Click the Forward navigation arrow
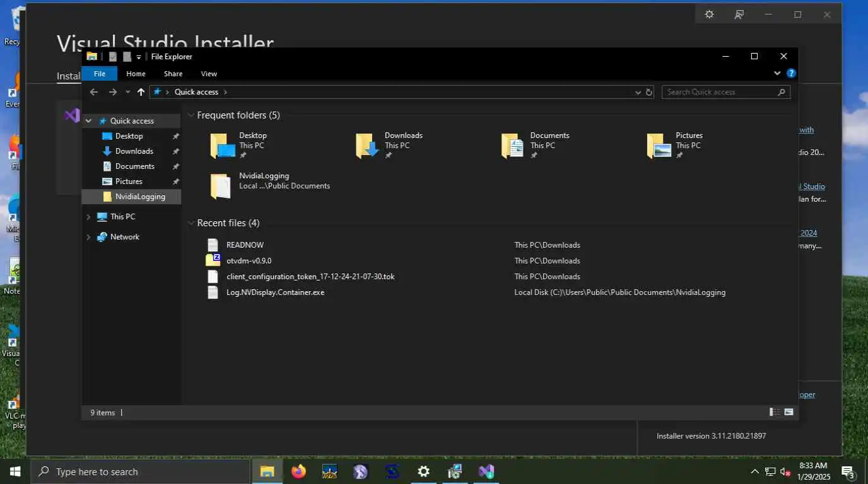 [x=113, y=92]
